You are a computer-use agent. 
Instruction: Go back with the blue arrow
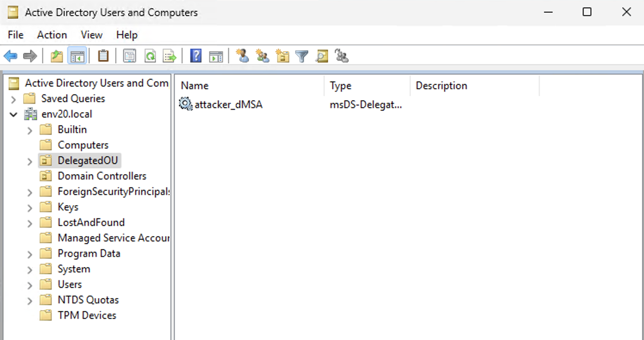click(10, 56)
